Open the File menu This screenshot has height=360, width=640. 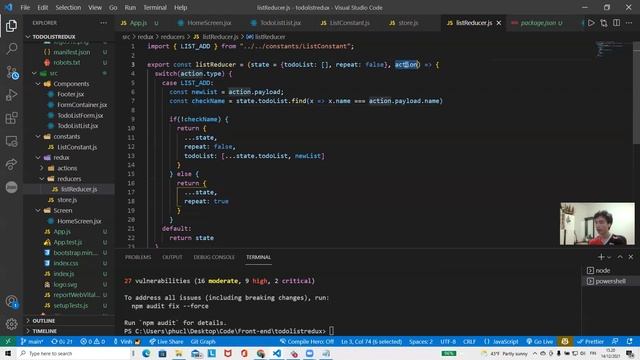[x=25, y=7]
